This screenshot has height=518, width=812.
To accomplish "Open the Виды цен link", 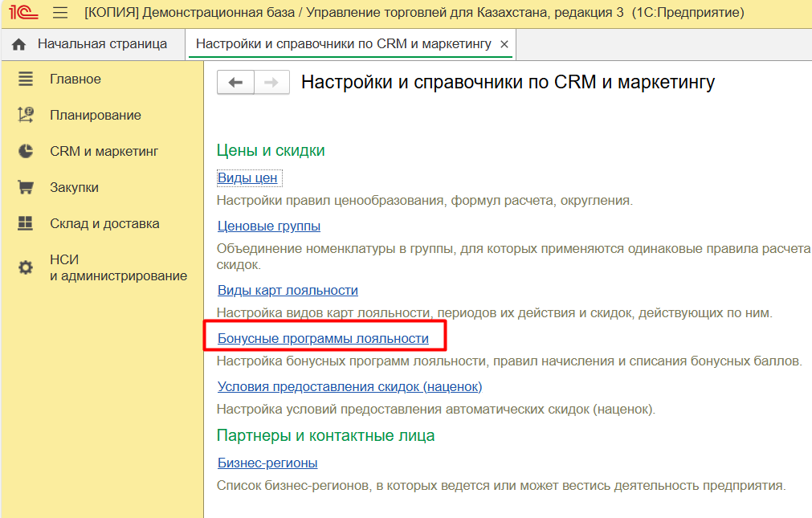I will coord(247,178).
